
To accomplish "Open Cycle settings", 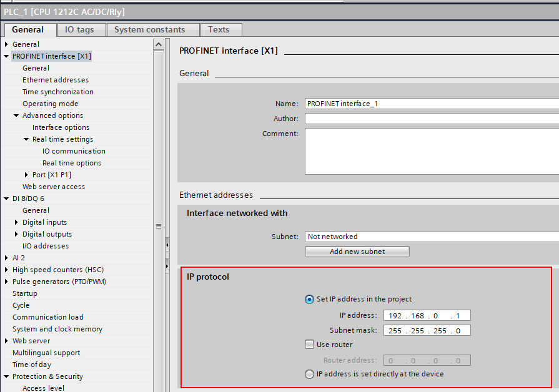I will coord(21,305).
